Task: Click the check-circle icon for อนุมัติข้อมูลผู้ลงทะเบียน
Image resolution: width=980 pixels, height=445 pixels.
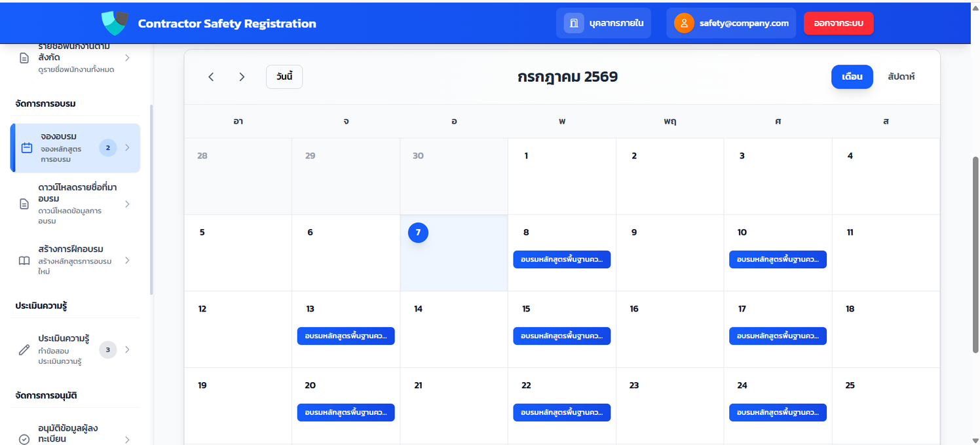Action: [24, 440]
